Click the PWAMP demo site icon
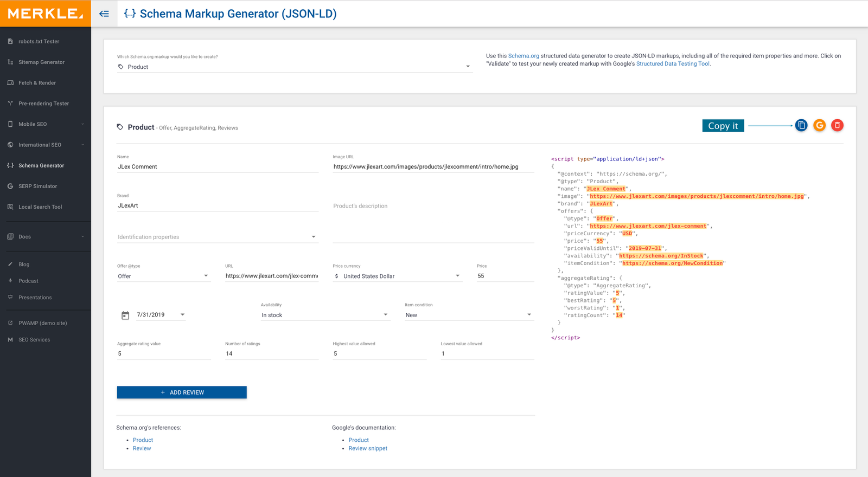The height and width of the screenshot is (477, 868). tap(10, 323)
